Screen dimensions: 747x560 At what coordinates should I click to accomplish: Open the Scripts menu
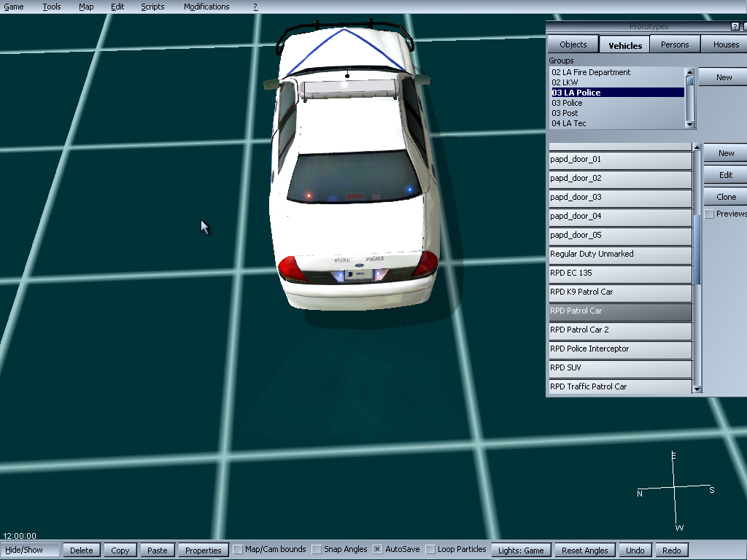(152, 7)
